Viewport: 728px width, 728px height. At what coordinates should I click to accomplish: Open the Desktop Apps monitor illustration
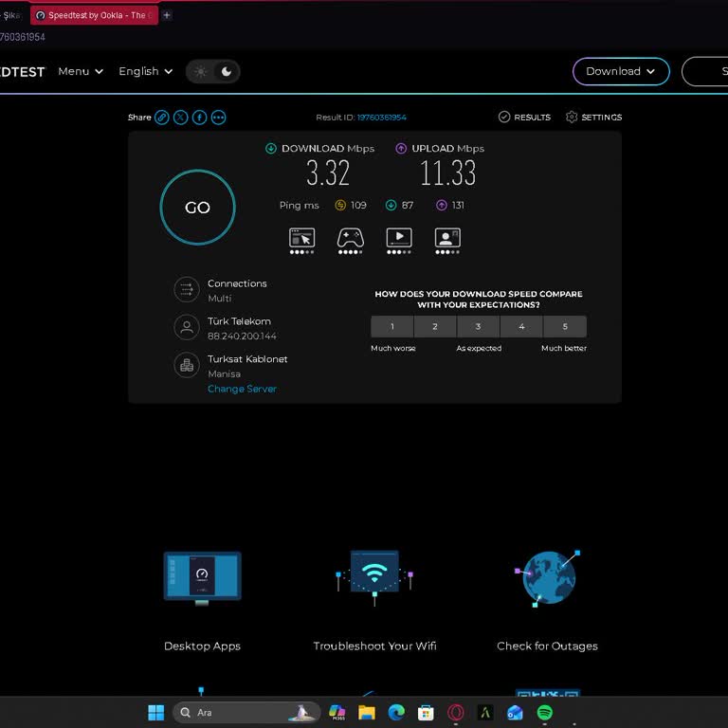click(203, 578)
